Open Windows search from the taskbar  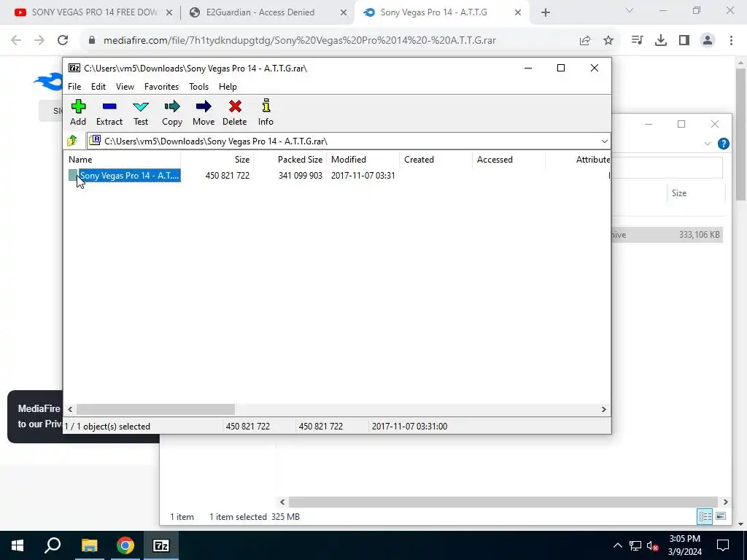tap(53, 545)
